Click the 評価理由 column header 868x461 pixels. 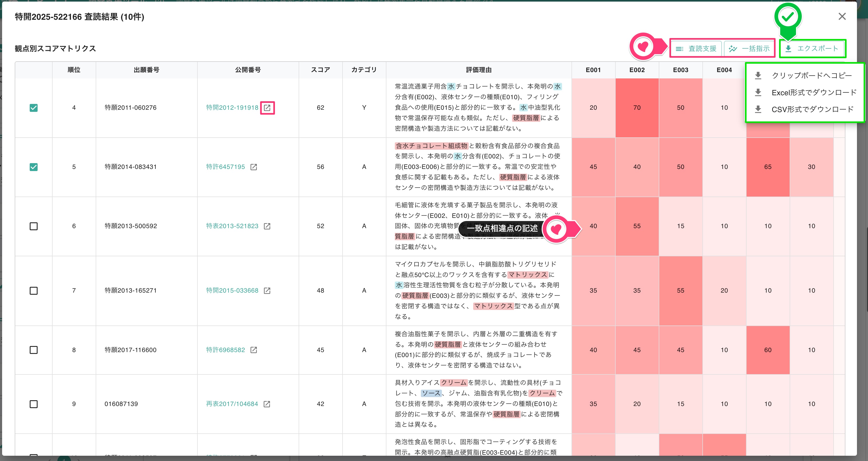pyautogui.click(x=479, y=70)
